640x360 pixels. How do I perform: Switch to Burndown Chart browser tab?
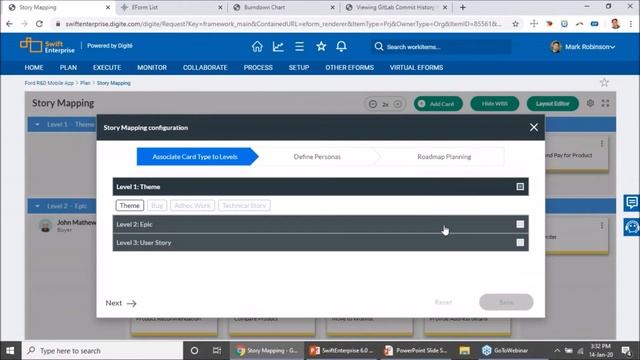click(284, 7)
